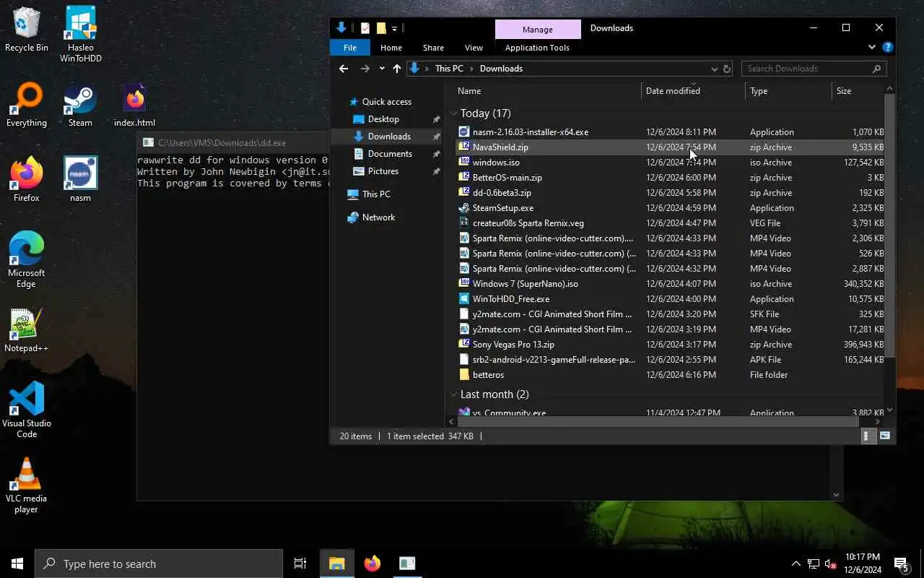The image size is (924, 578).
Task: Open the Recycle Bin desktop icon
Action: [27, 29]
